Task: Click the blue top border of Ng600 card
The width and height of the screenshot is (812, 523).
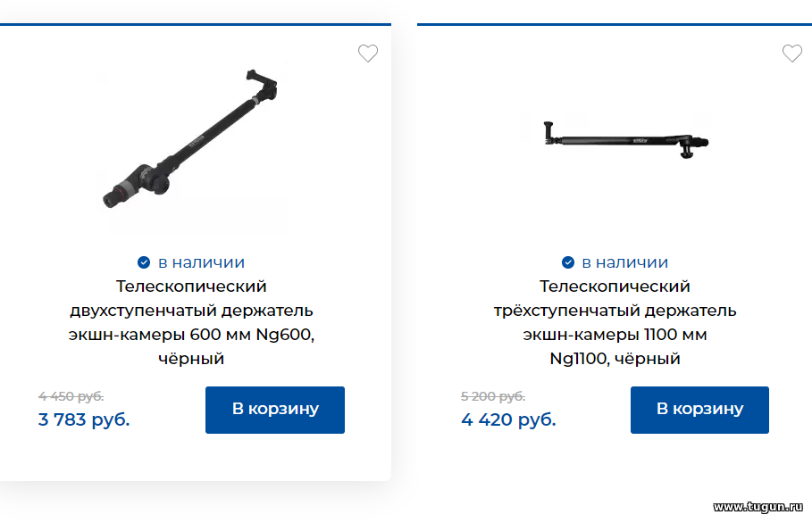Action: (196, 24)
